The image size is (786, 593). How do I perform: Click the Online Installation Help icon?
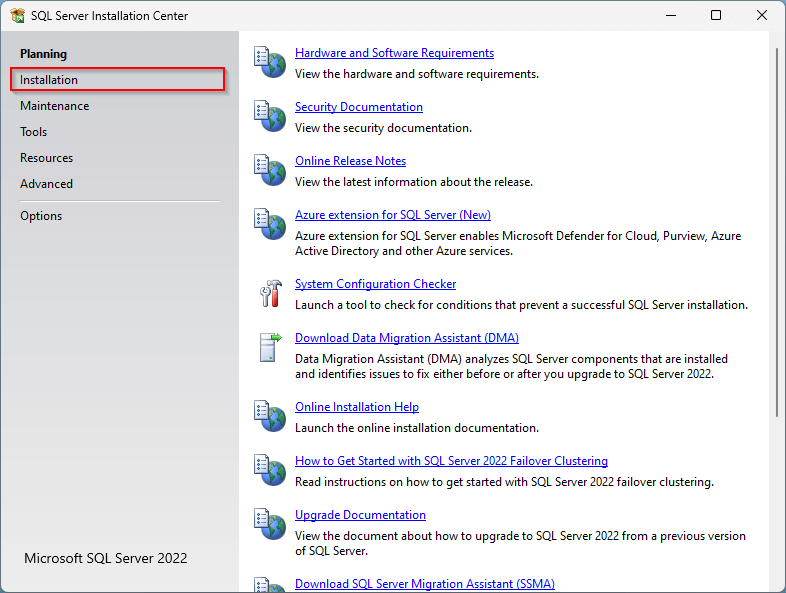(269, 416)
